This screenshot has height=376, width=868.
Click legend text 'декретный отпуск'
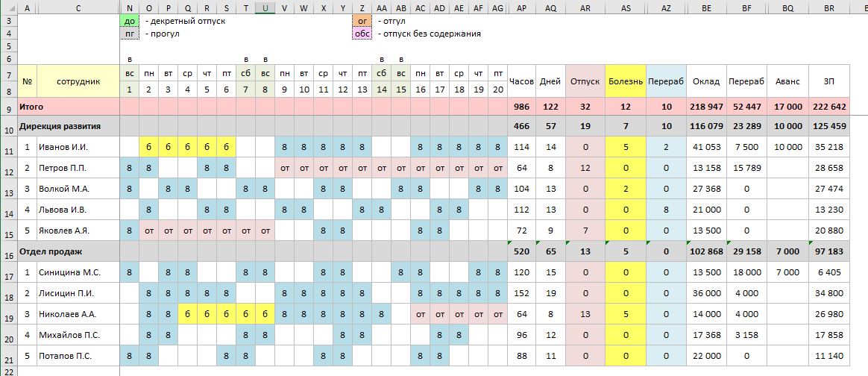click(x=189, y=21)
